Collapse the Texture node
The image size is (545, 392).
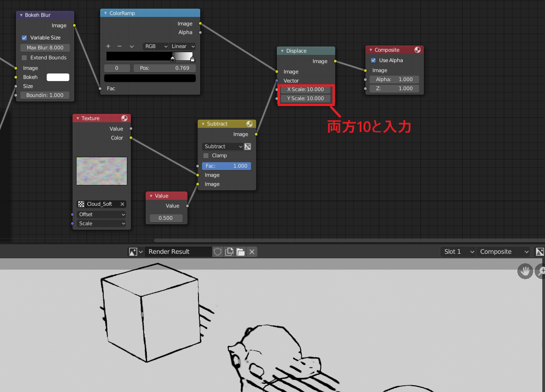(78, 118)
